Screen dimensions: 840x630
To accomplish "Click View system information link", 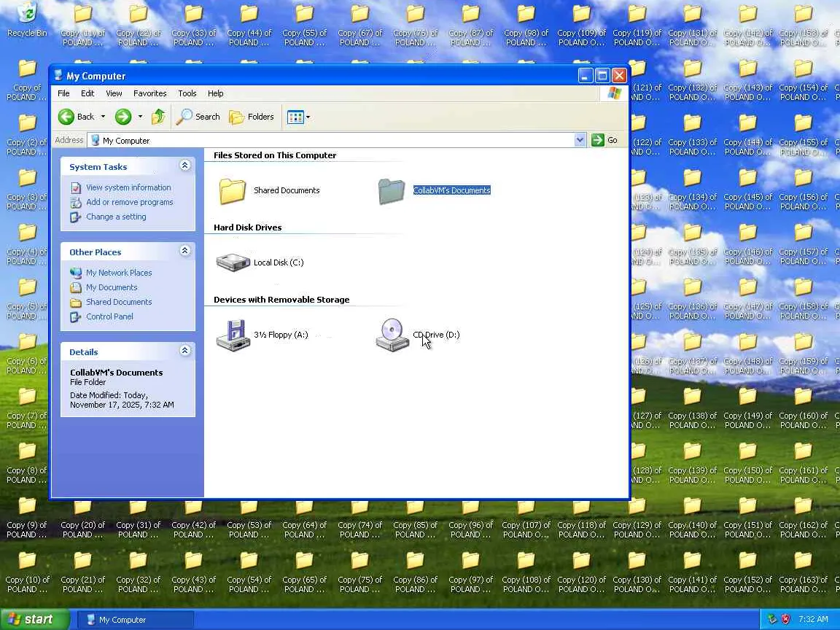I will pos(128,187).
